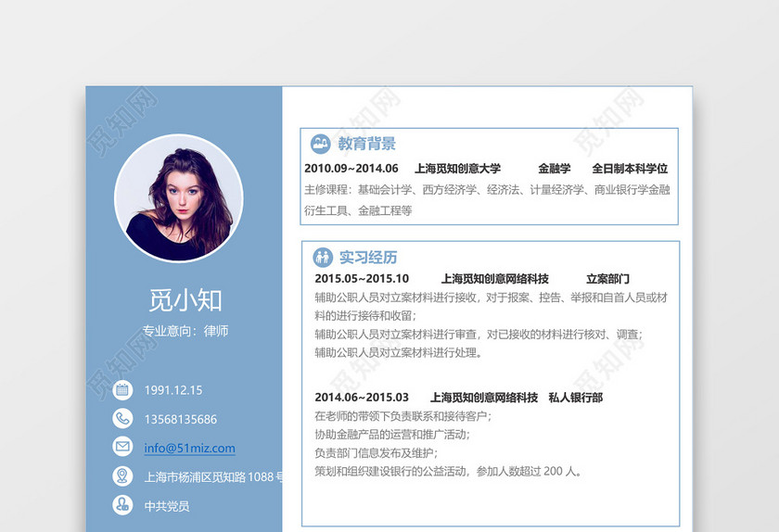Click the phone handset icon
779x532 pixels.
pyautogui.click(x=122, y=418)
